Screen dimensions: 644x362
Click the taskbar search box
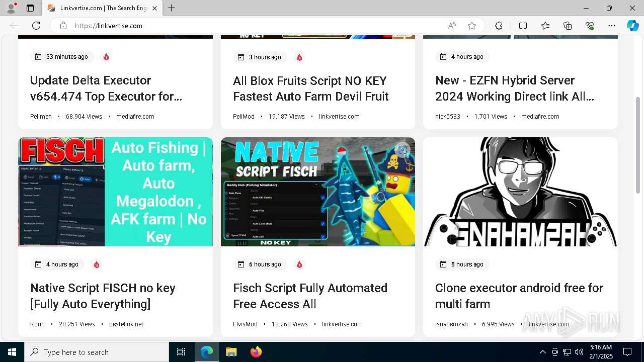(97, 352)
